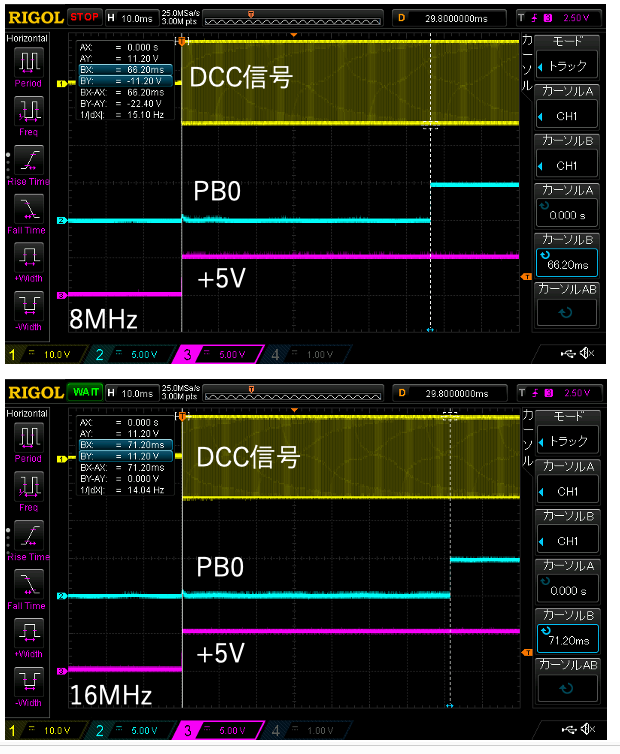Open カーソルA CH1 source selector in the 8MHz capture
The image size is (620, 754).
[x=567, y=116]
